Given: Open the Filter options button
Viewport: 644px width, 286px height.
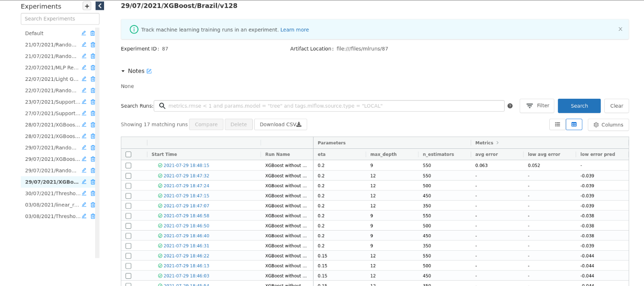Looking at the screenshot, I should pyautogui.click(x=537, y=106).
